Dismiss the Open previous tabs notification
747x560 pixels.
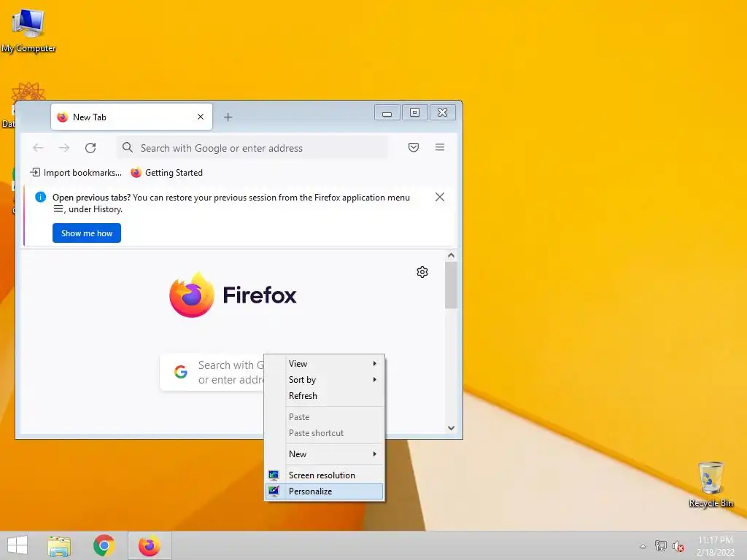(440, 197)
